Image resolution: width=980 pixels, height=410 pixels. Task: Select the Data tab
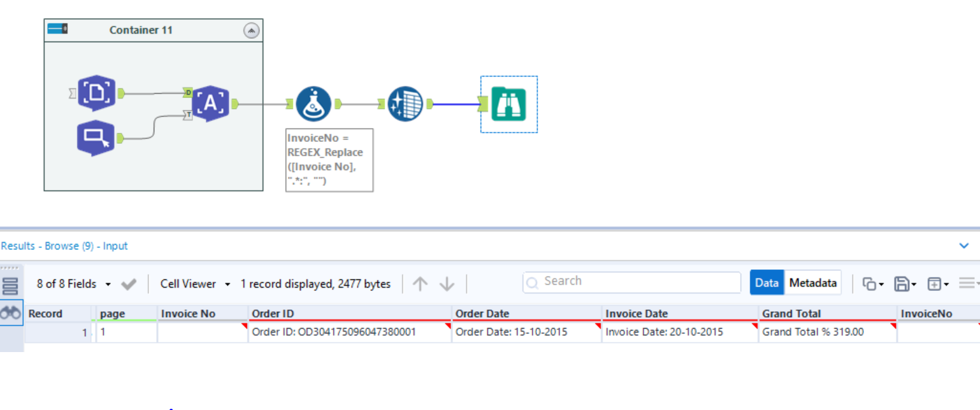pos(767,283)
